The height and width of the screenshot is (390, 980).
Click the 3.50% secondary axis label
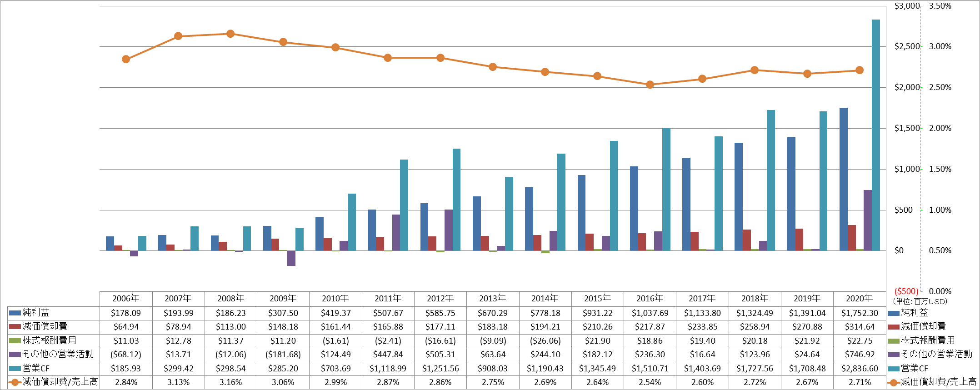pos(940,6)
